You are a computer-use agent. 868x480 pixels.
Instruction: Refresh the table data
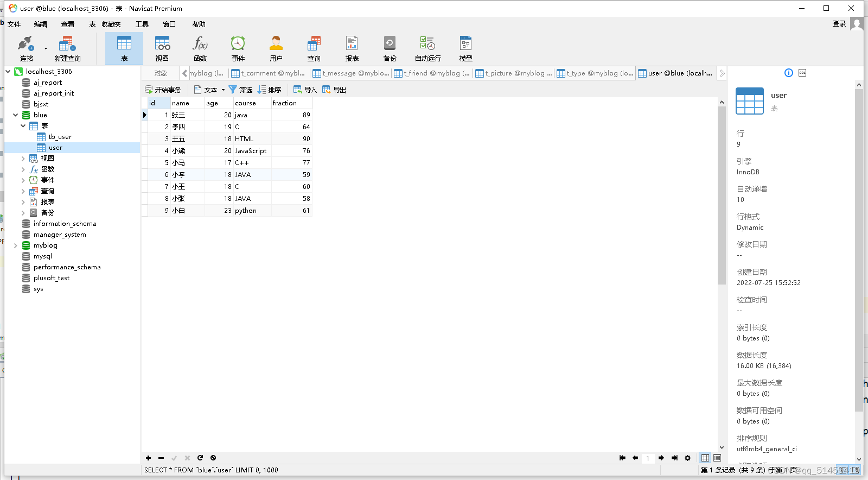[x=200, y=458]
